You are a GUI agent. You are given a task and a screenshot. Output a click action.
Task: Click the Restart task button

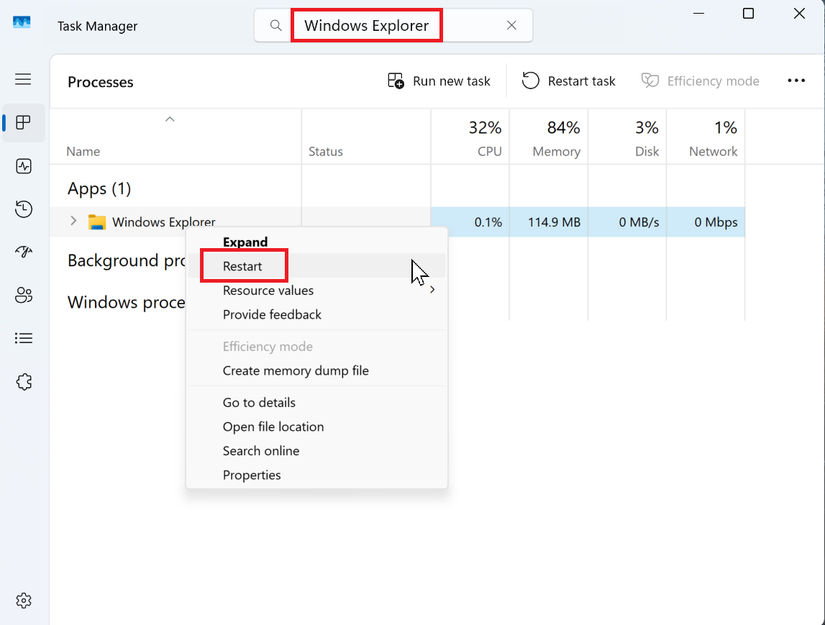pos(568,81)
